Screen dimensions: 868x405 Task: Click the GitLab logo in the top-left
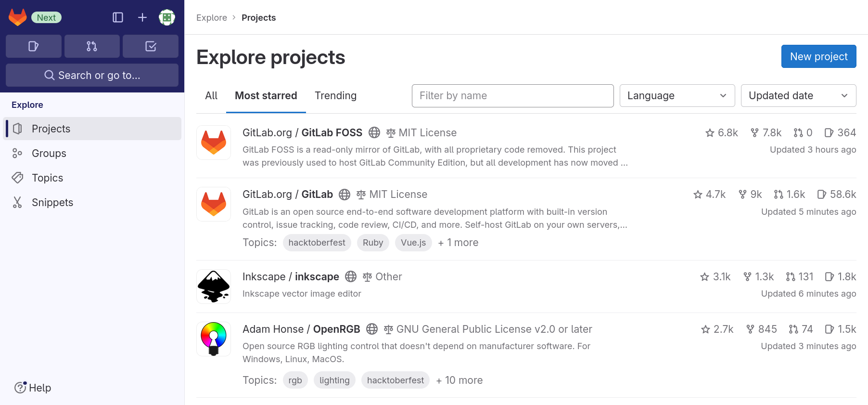click(x=17, y=17)
